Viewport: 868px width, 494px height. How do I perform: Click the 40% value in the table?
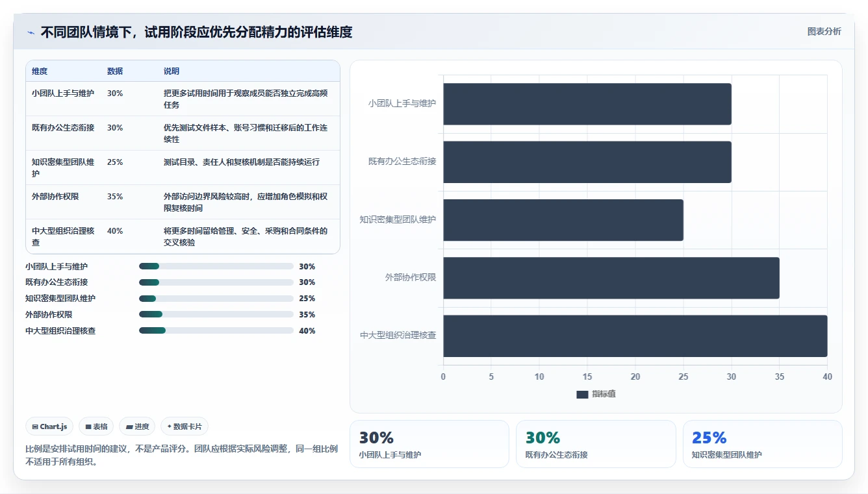(x=115, y=231)
